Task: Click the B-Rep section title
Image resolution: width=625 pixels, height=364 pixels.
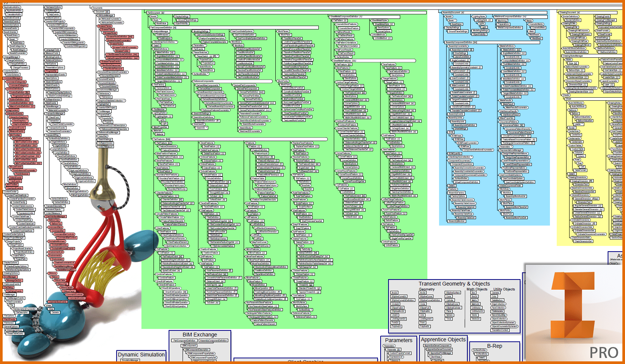Action: pos(494,345)
